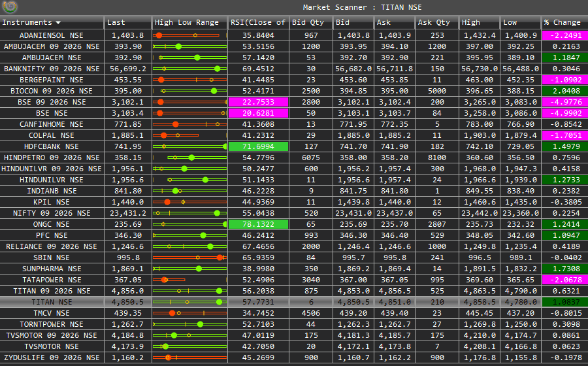Click ONGC green RSI value 78.1322
This screenshot has height=366, width=588.
[x=258, y=224]
